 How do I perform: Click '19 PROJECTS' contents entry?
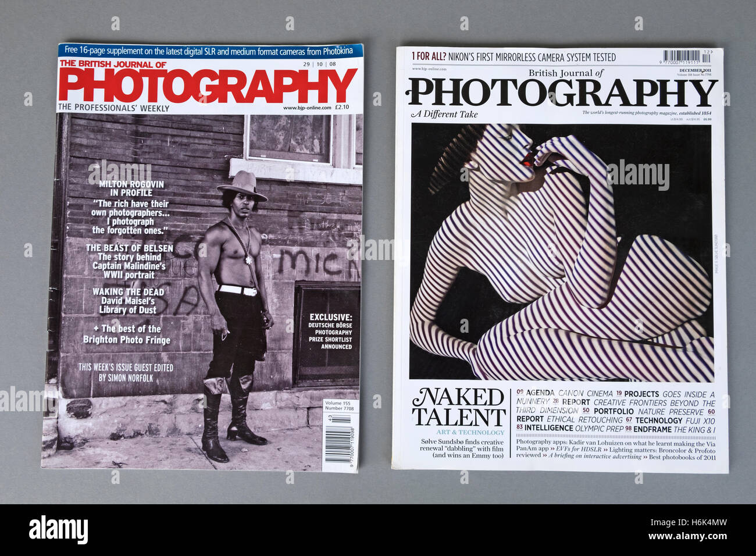click(637, 394)
